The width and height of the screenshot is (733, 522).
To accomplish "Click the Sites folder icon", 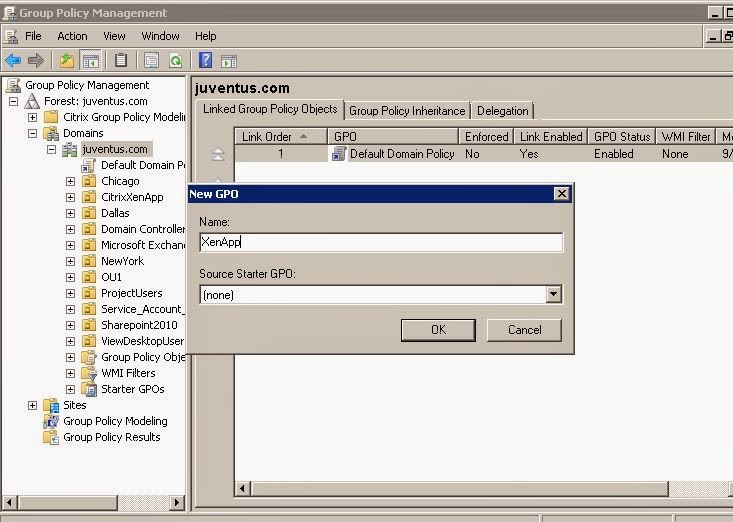I will tap(50, 405).
